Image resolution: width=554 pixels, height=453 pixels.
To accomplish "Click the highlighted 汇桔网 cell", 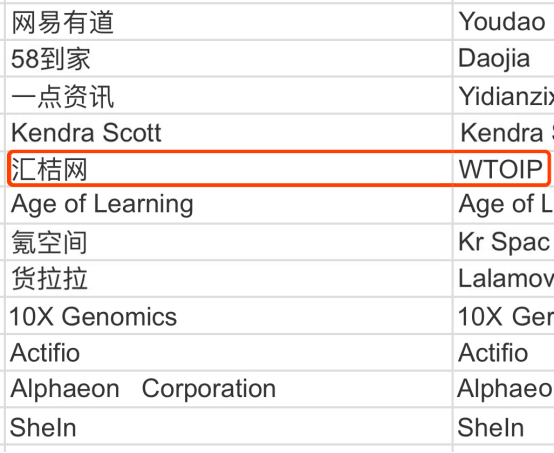I will (229, 169).
